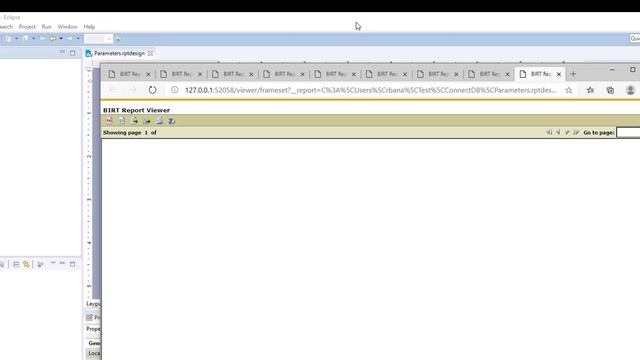640x360 pixels.
Task: Reload the browser page
Action: tap(152, 90)
